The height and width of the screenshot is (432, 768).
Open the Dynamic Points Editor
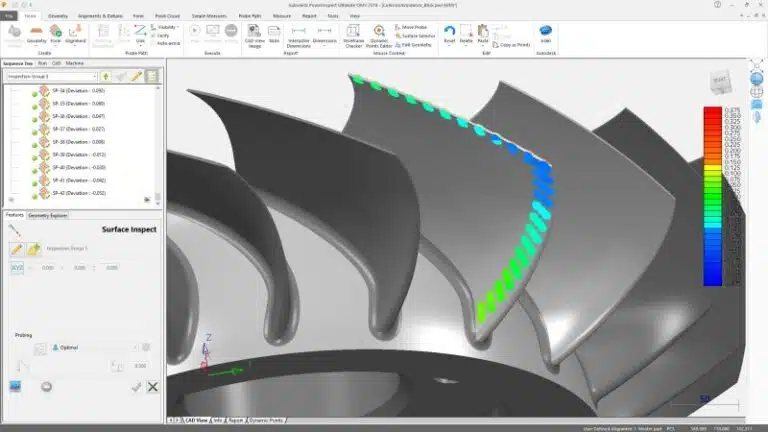point(380,36)
